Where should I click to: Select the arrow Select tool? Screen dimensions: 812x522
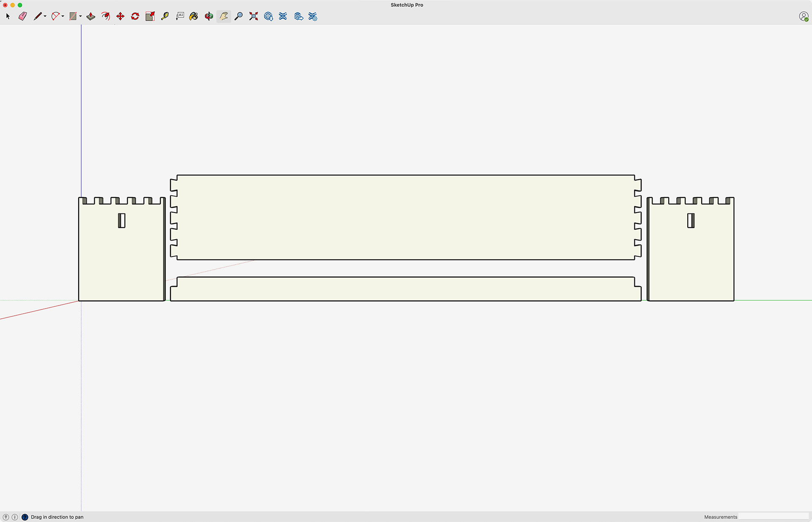(8, 16)
